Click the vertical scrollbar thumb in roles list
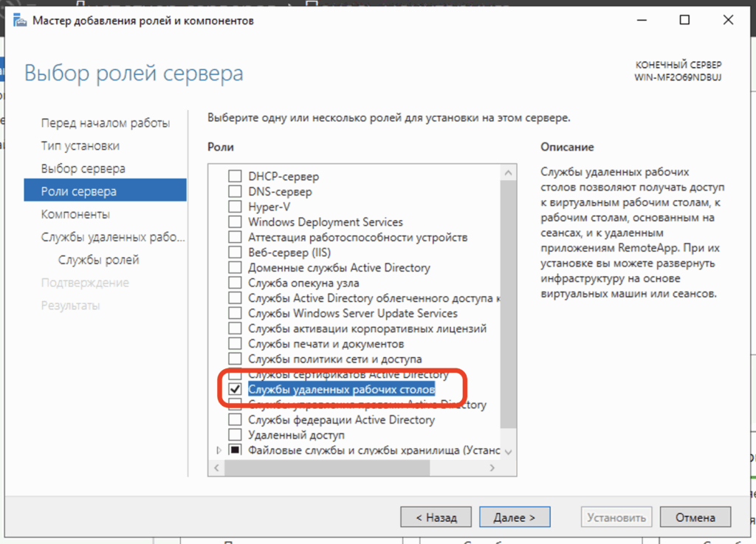This screenshot has width=756, height=544. tap(508, 305)
